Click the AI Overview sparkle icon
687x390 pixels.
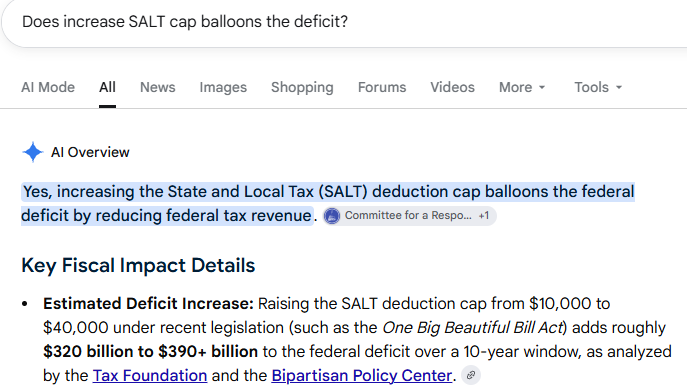[32, 152]
